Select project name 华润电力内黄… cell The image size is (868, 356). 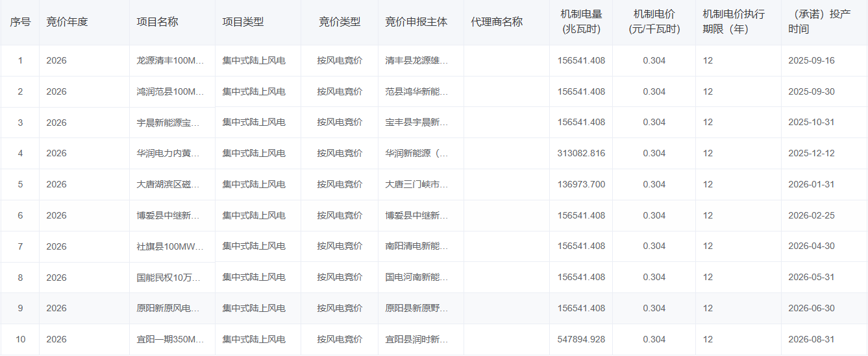(x=168, y=154)
